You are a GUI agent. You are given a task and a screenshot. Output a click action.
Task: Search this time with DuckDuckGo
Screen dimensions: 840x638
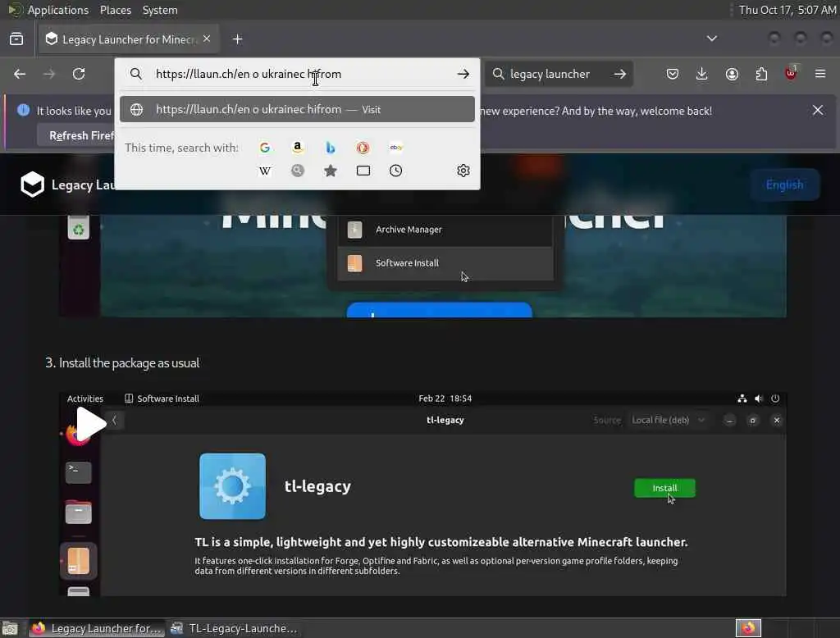click(x=363, y=148)
